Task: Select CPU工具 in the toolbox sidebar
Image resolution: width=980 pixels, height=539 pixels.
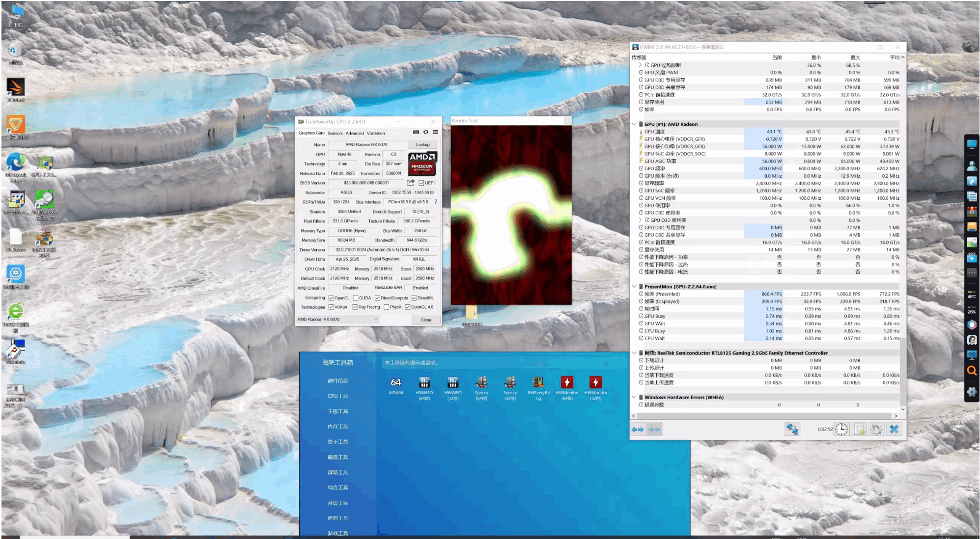Action: pos(337,396)
